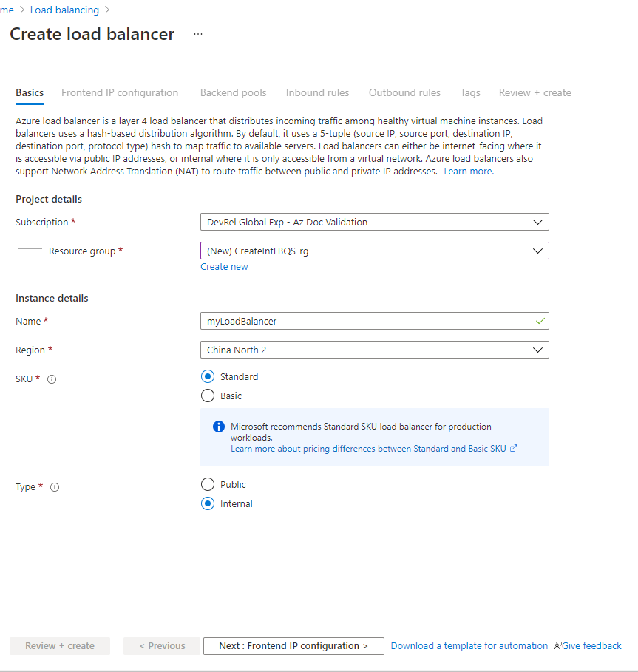The height and width of the screenshot is (672, 638).
Task: Click the blue info icon in SKU notice
Action: [219, 427]
